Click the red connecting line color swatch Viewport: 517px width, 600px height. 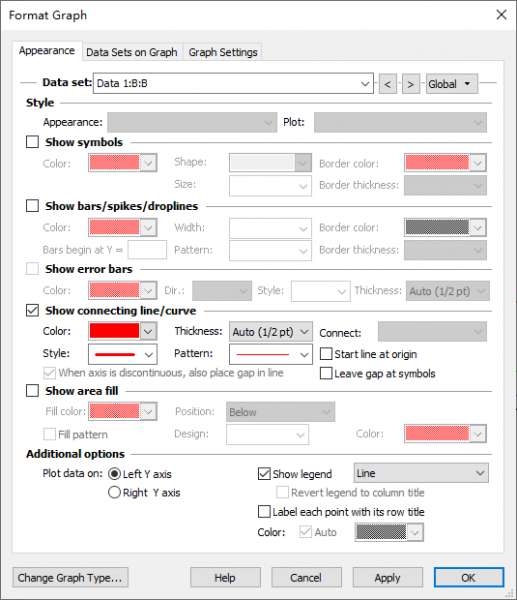tap(114, 331)
